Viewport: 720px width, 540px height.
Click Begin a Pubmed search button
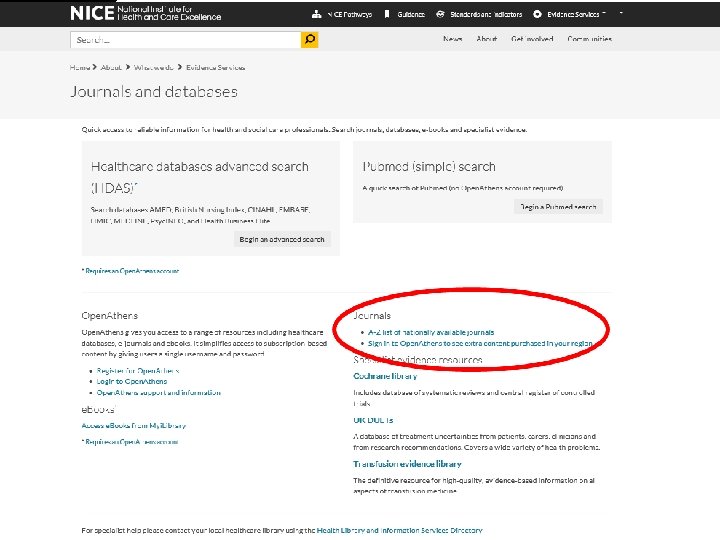click(558, 207)
